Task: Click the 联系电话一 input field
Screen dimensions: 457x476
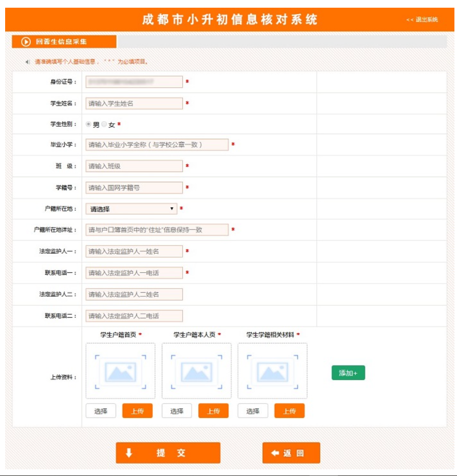Action: coord(134,273)
